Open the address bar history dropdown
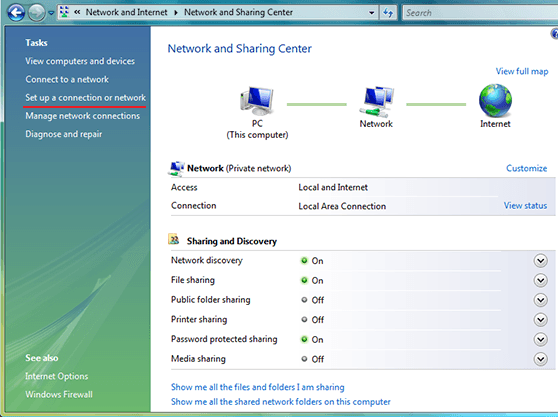 372,13
